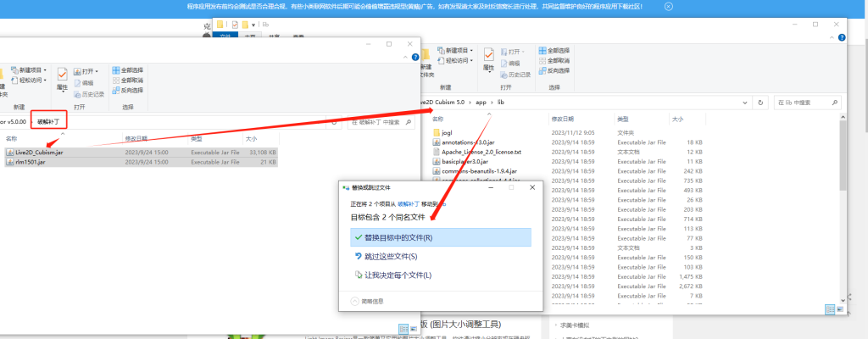Click 编辑 in 破解补丁 window ribbon
The width and height of the screenshot is (868, 339).
click(x=84, y=82)
